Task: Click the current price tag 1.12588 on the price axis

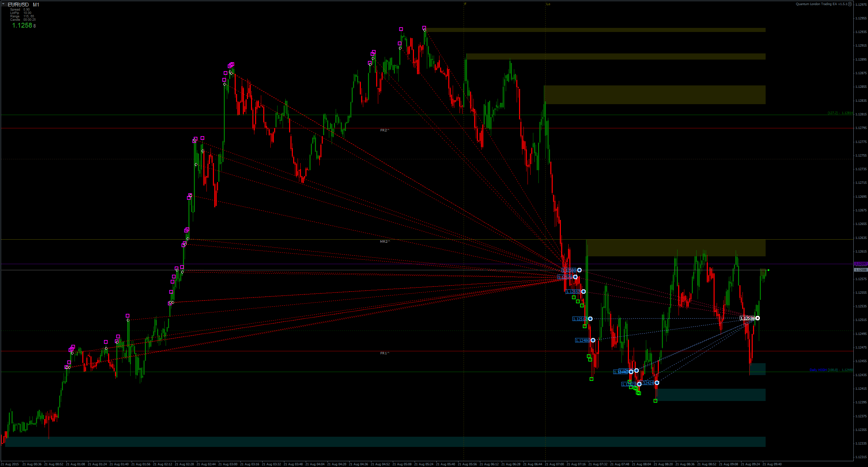Action: click(861, 270)
